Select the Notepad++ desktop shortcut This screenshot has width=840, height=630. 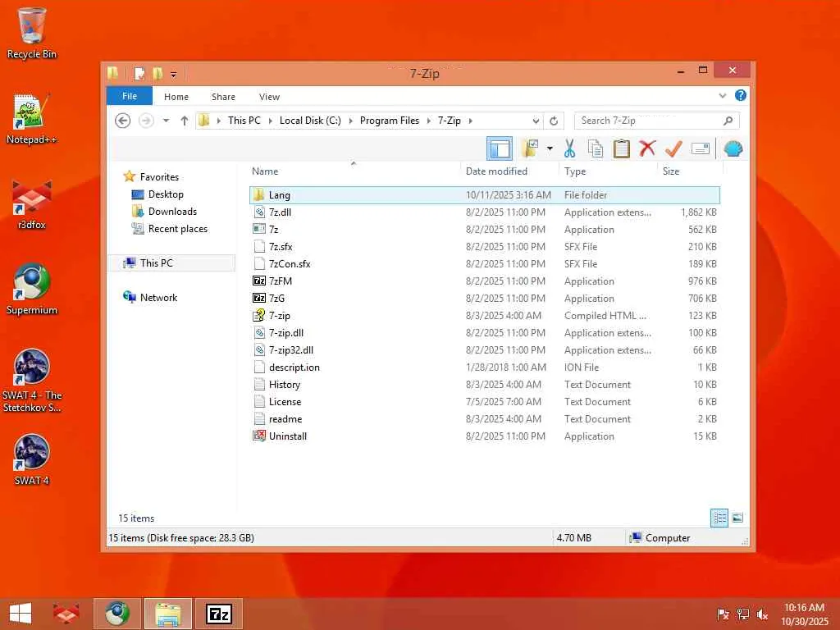32,119
